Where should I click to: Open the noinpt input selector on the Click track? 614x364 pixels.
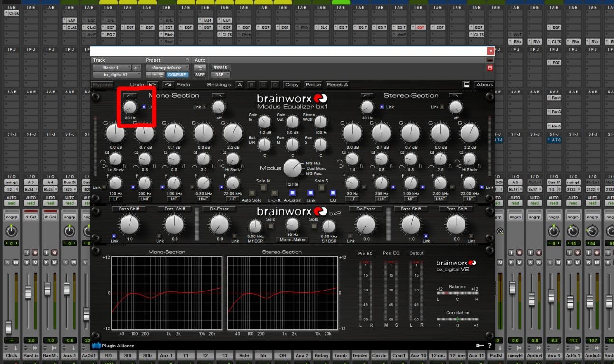(x=11, y=182)
